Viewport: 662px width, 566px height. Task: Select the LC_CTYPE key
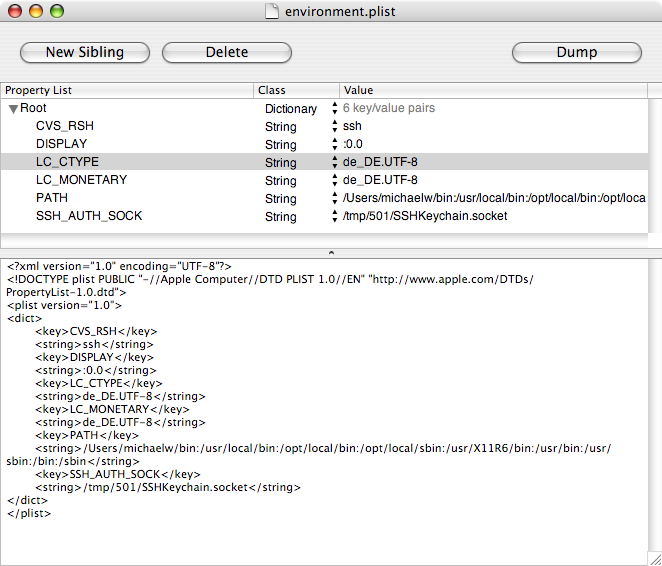click(x=67, y=162)
